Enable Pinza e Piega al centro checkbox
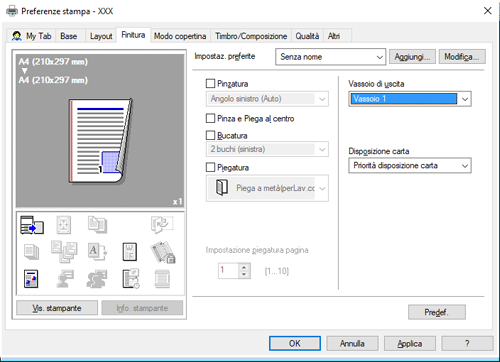The height and width of the screenshot is (362, 500). pyautogui.click(x=210, y=118)
